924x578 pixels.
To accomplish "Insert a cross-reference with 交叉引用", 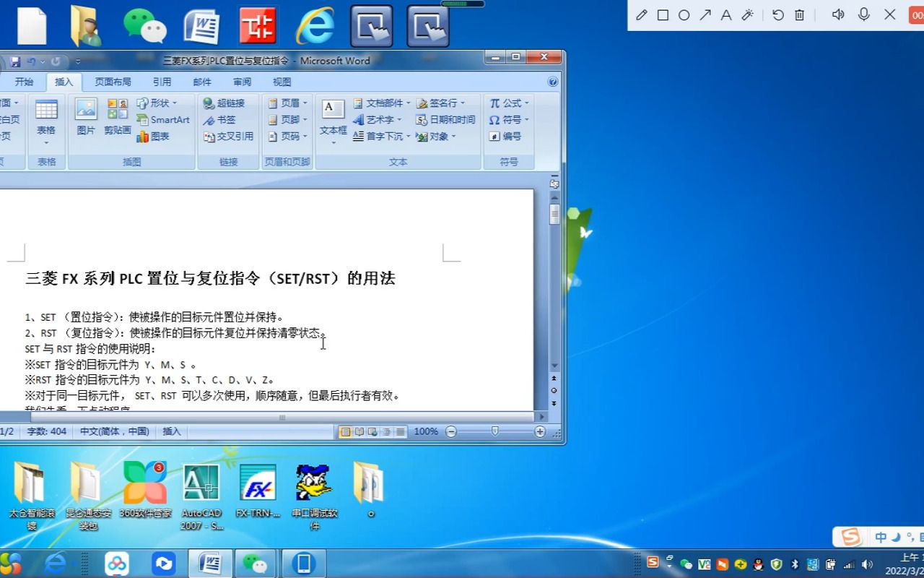I will pos(228,136).
